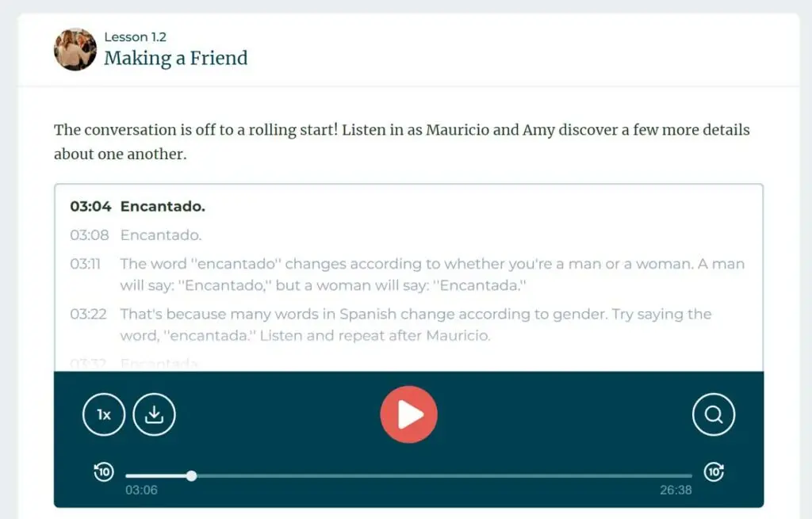This screenshot has width=812, height=519.
Task: Click the unplayed part of the progress bar
Action: pyautogui.click(x=444, y=475)
